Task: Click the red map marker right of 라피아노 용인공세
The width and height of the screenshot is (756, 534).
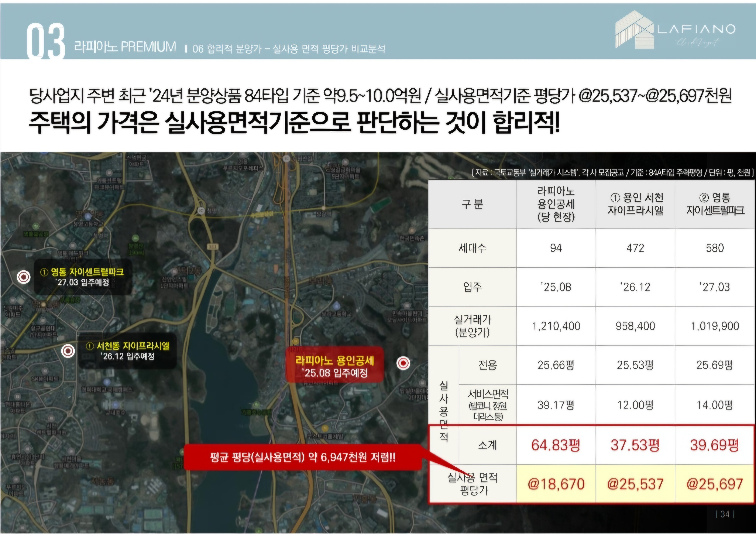Action: pyautogui.click(x=403, y=363)
